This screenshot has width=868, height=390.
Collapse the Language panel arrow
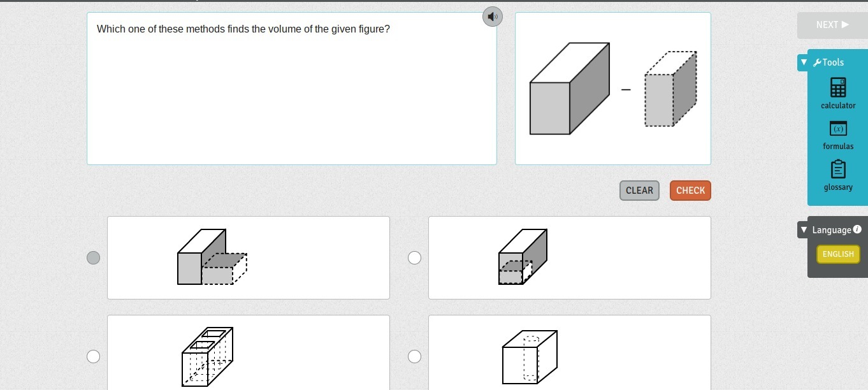804,229
